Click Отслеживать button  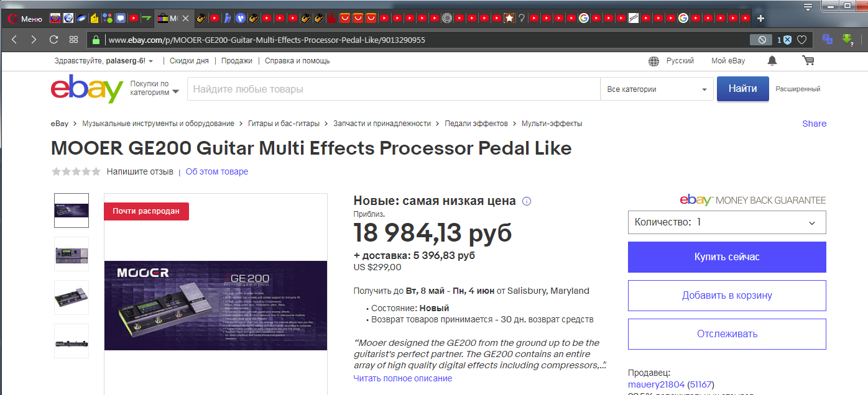coord(727,334)
